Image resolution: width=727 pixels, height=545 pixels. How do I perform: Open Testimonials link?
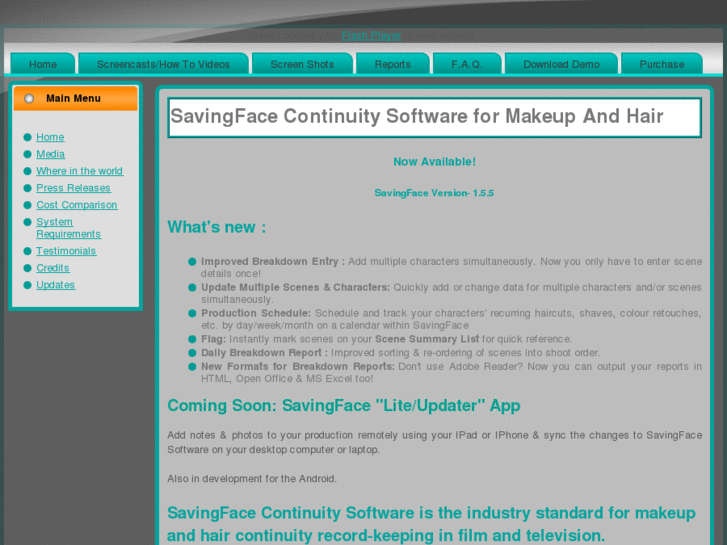tap(66, 251)
